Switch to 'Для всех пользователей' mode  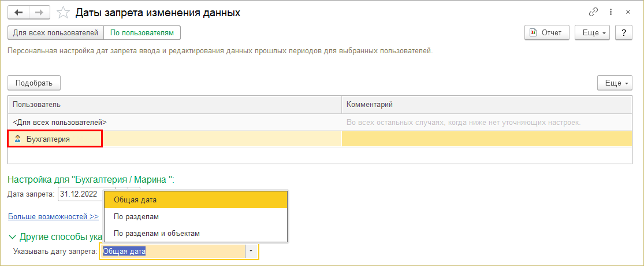click(x=55, y=33)
